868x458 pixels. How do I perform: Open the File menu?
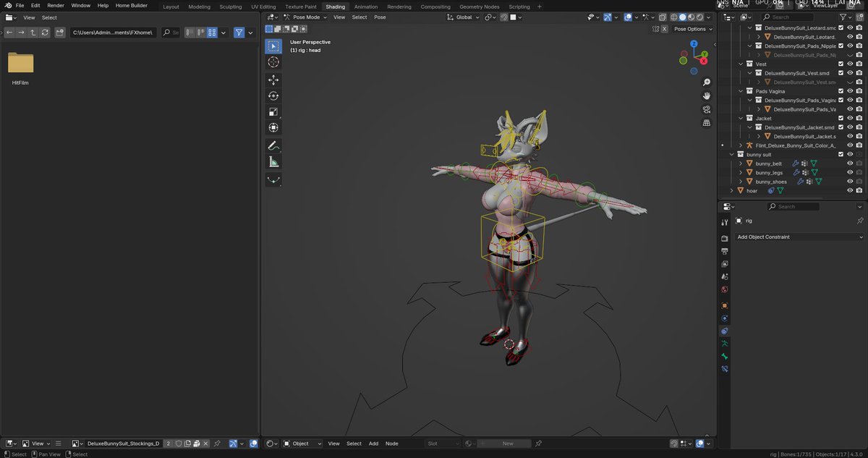tap(20, 6)
